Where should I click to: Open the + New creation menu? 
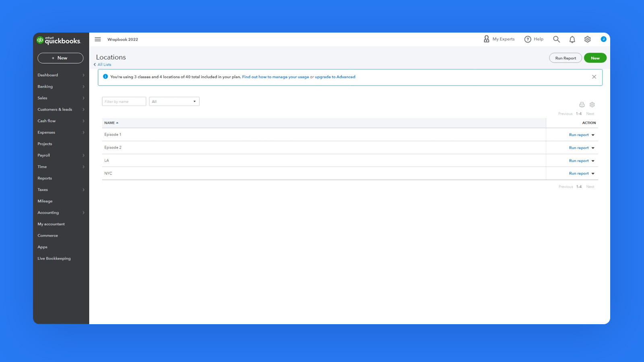tap(60, 58)
